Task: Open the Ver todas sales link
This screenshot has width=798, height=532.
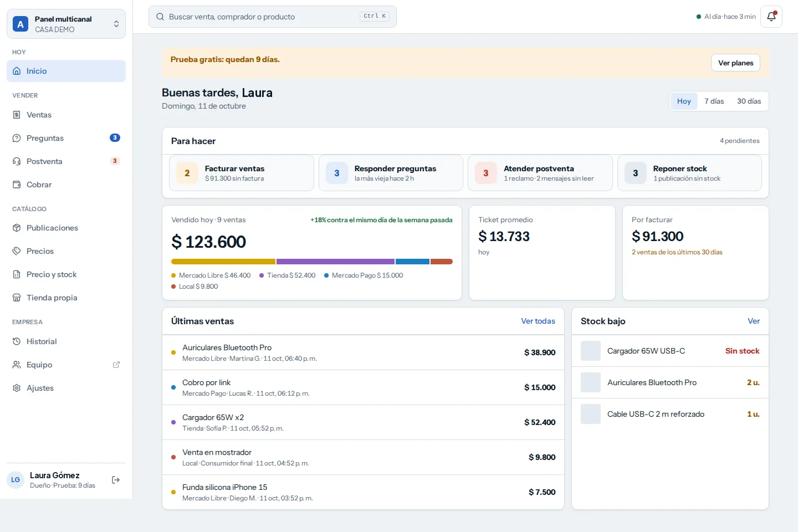Action: (538, 321)
